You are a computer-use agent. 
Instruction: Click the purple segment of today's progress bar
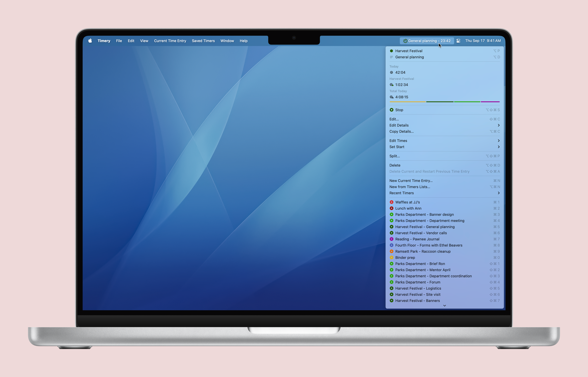490,102
